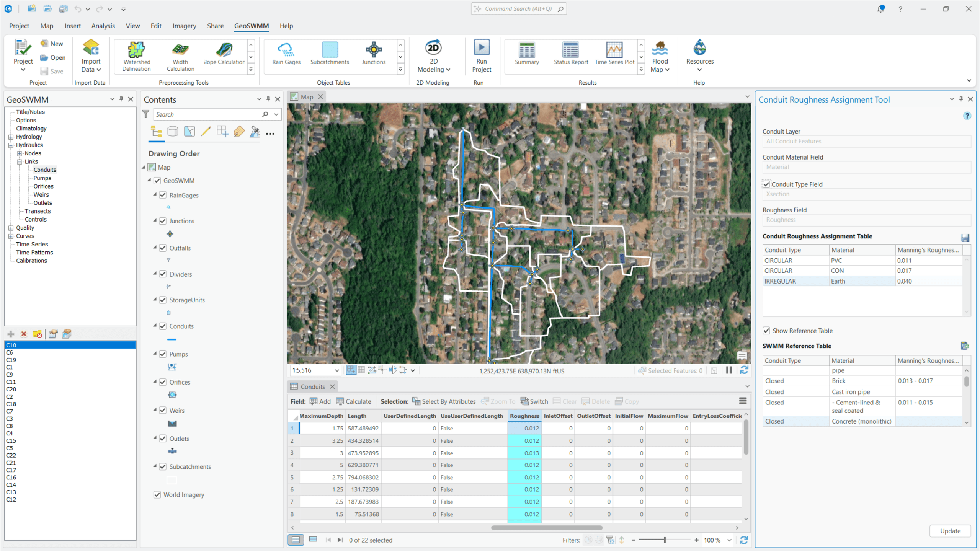Select conduit C19 in the list
Viewport: 980px width, 551px height.
pyautogui.click(x=11, y=360)
